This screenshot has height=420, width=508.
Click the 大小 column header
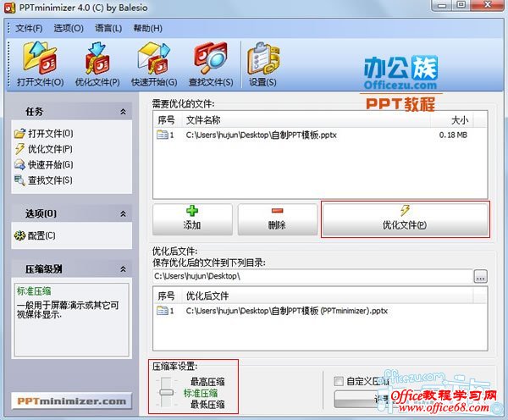451,120
